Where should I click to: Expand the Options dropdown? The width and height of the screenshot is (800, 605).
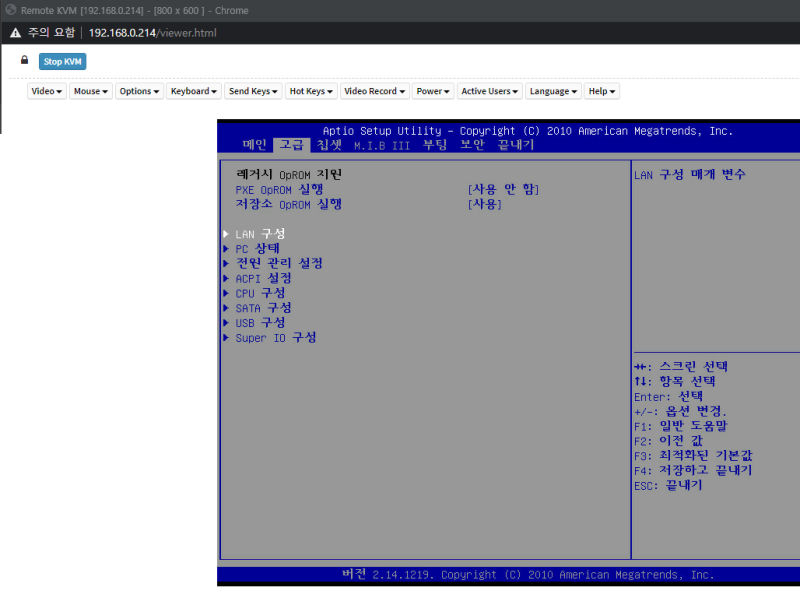[138, 91]
